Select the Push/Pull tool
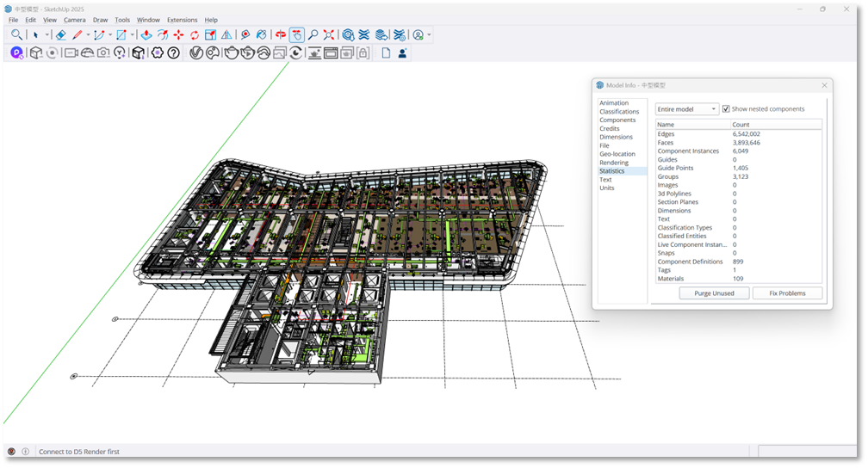Viewport: 868px width, 468px height. click(x=146, y=35)
